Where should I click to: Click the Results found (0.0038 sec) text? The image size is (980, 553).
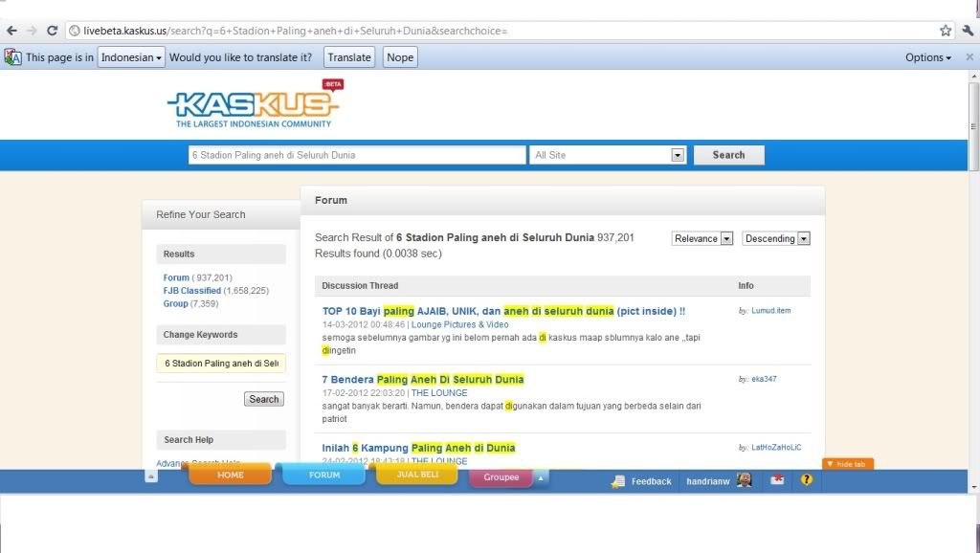[378, 254]
